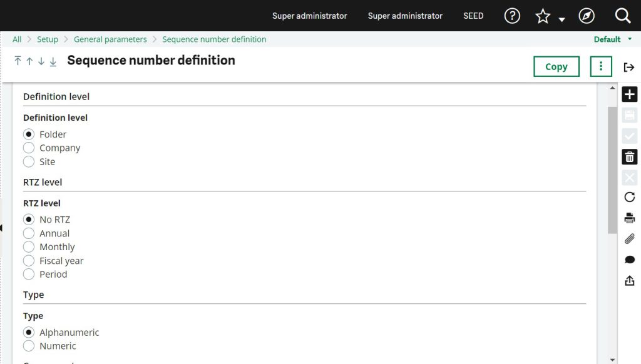Viewport: 641px width, 364px height.
Task: Export the record via the share icon
Action: (x=629, y=280)
